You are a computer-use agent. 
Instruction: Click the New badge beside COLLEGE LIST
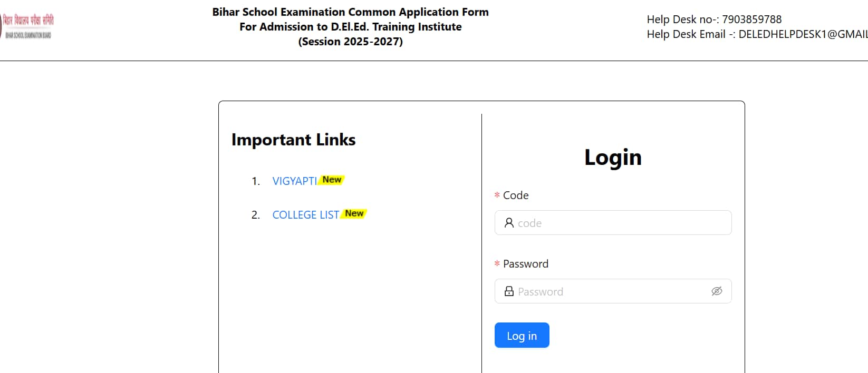click(354, 213)
